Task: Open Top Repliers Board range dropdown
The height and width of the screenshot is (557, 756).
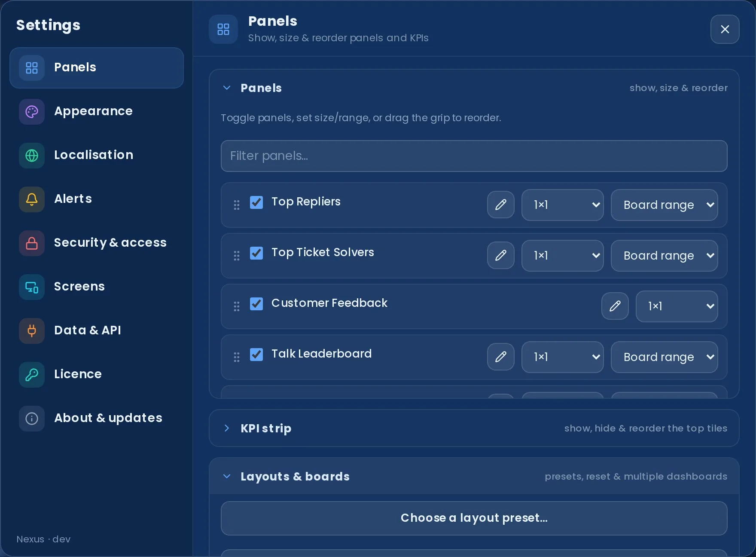Action: pyautogui.click(x=665, y=205)
